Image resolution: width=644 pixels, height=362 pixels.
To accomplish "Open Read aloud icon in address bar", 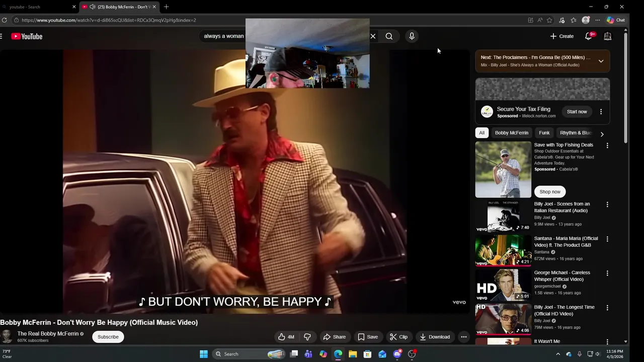I will click(540, 20).
